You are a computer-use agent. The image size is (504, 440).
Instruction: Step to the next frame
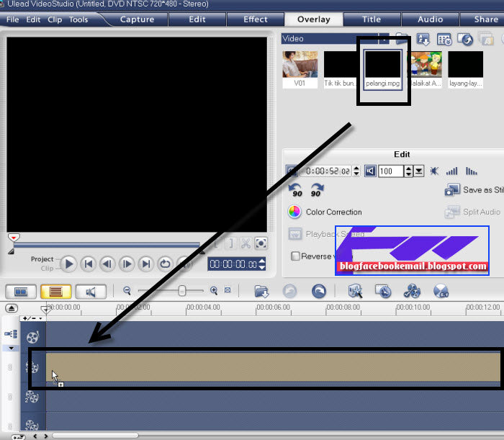(127, 264)
